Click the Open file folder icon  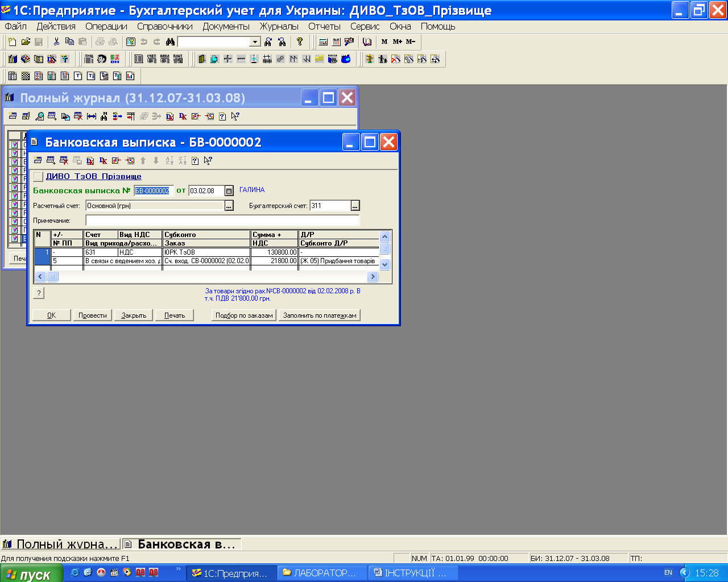26,42
